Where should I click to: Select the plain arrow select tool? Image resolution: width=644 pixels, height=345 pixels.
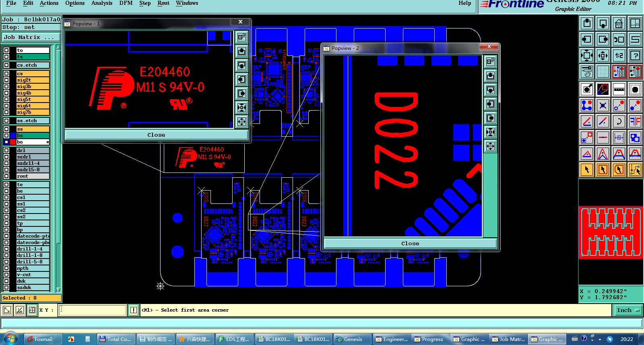[x=587, y=170]
